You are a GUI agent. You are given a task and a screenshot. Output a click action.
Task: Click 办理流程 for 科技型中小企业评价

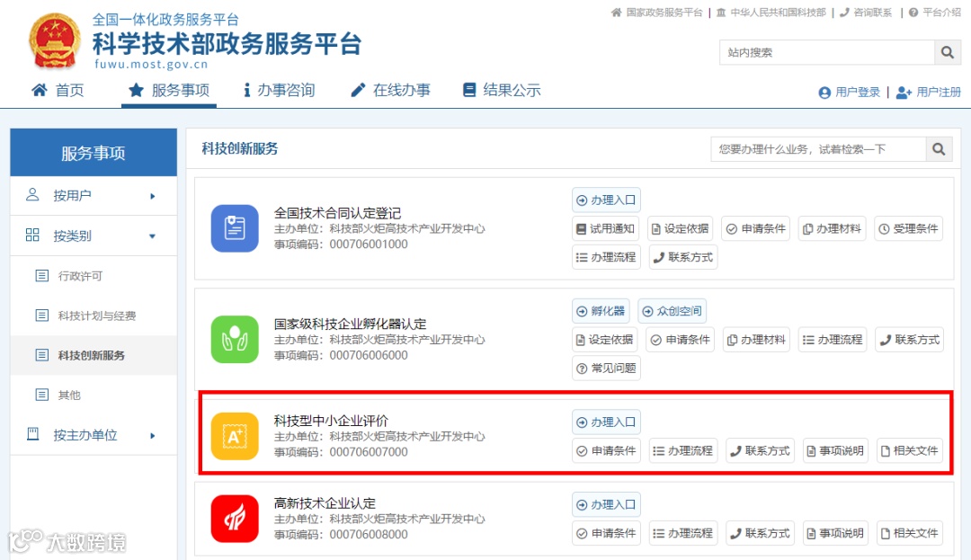(683, 450)
